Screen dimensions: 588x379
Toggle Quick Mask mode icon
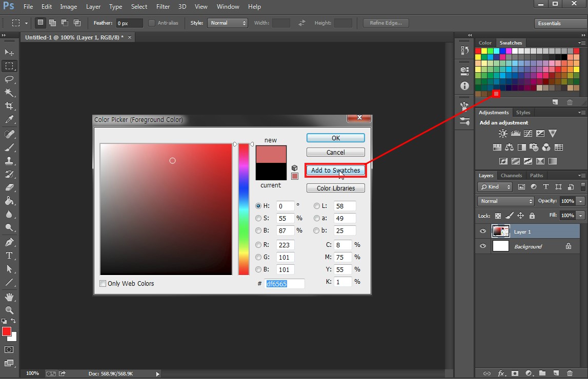(x=9, y=349)
